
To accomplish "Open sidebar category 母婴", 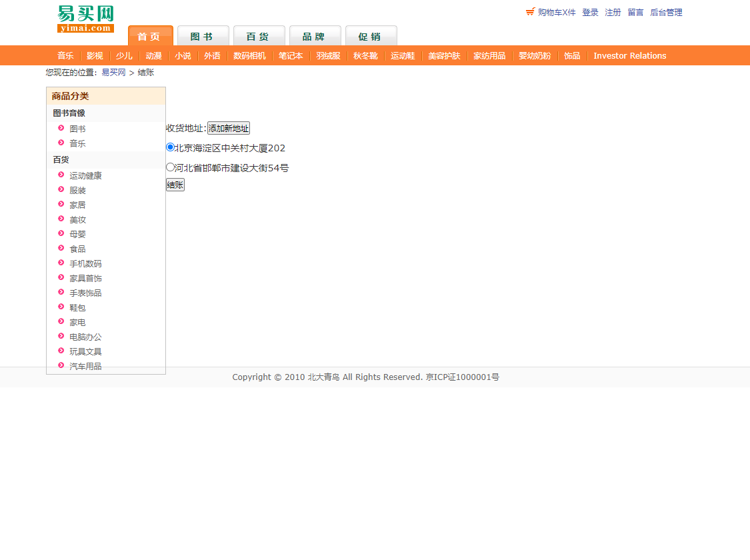I will pyautogui.click(x=77, y=234).
